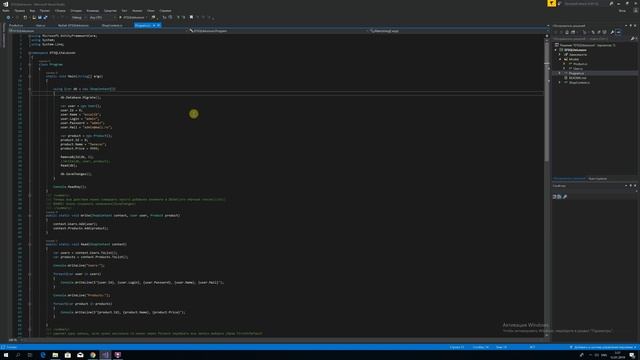Open Microsoft Edge from the taskbar
The height and width of the screenshot is (360, 640).
point(43,355)
